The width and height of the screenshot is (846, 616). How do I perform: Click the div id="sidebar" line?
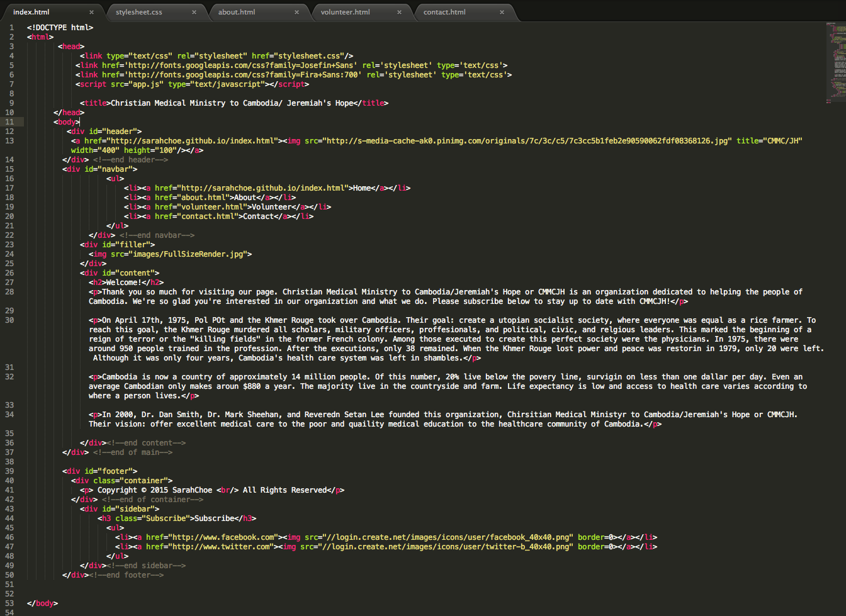pyautogui.click(x=120, y=509)
